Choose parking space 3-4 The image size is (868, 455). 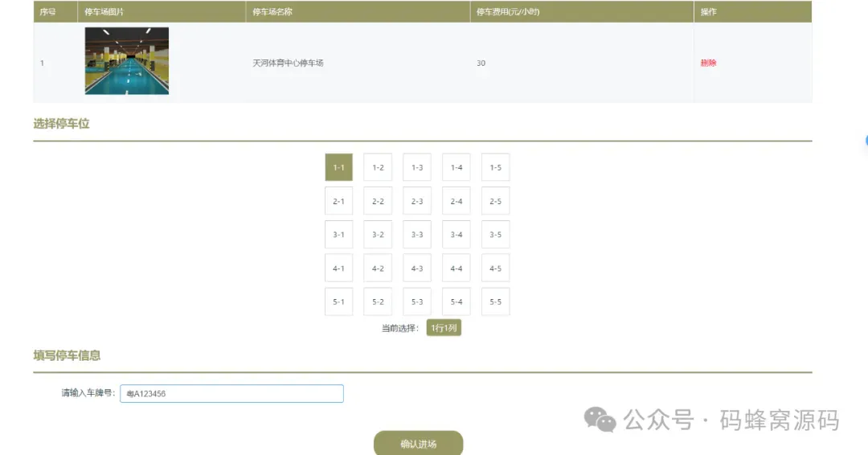coord(457,235)
